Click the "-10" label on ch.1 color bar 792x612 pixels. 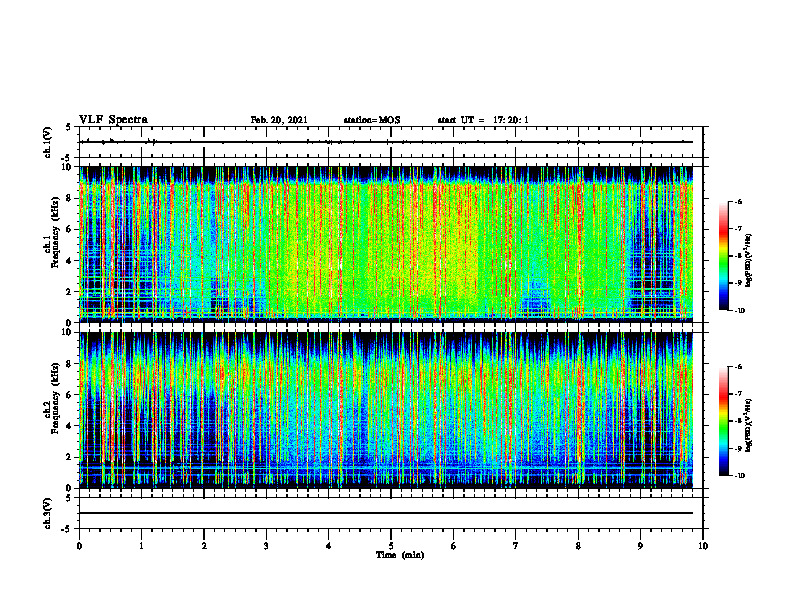[x=739, y=310]
